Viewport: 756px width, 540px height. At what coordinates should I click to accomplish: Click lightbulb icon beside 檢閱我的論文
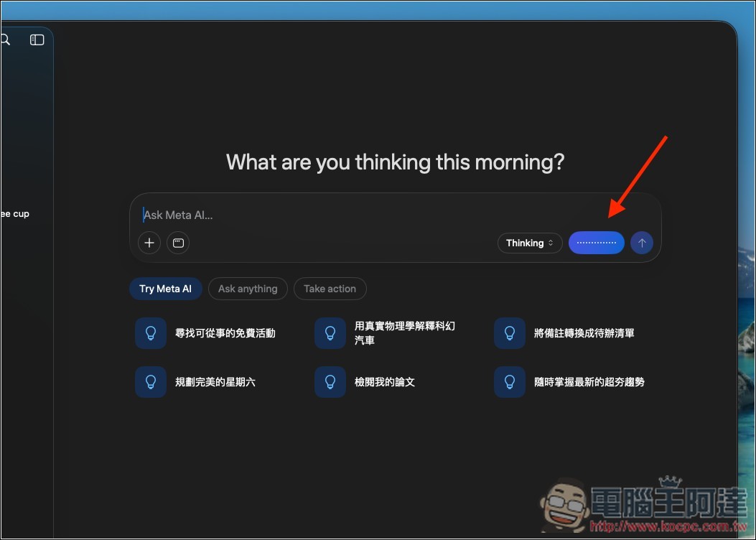coord(330,382)
